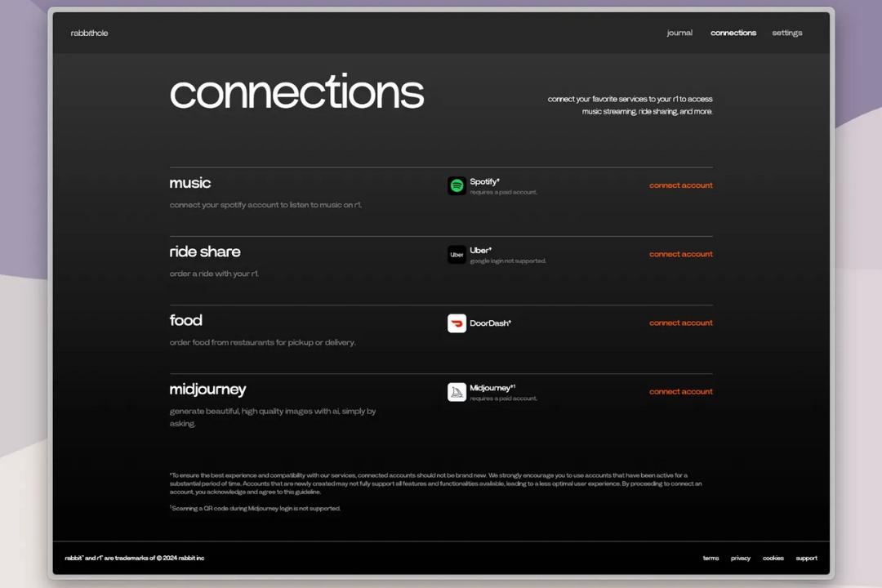Click 'google login not supported' note
Image resolution: width=882 pixels, height=588 pixels.
(508, 261)
